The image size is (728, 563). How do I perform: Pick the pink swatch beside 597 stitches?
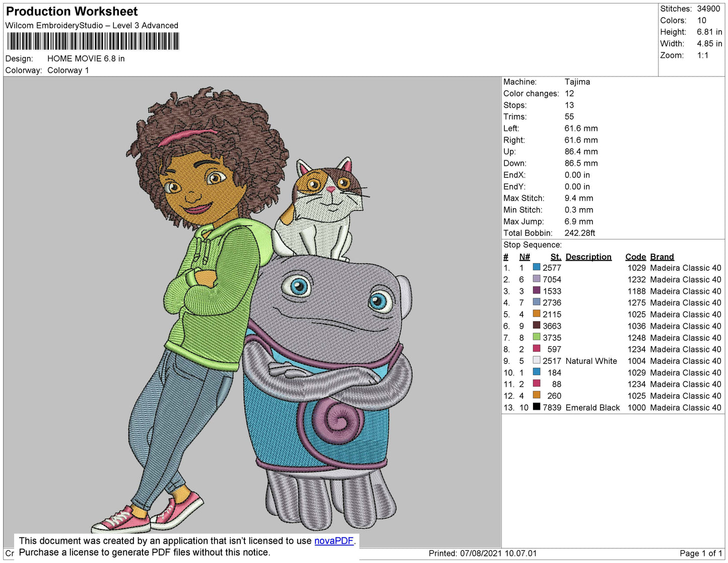pos(537,349)
